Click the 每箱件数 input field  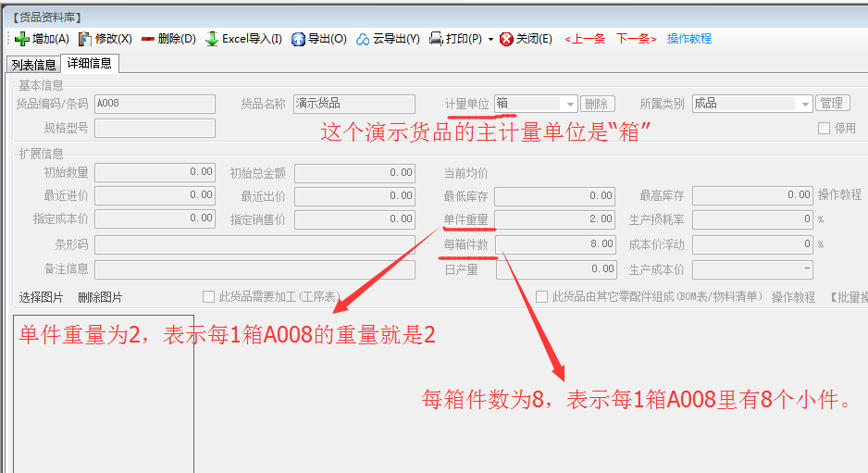tap(555, 244)
